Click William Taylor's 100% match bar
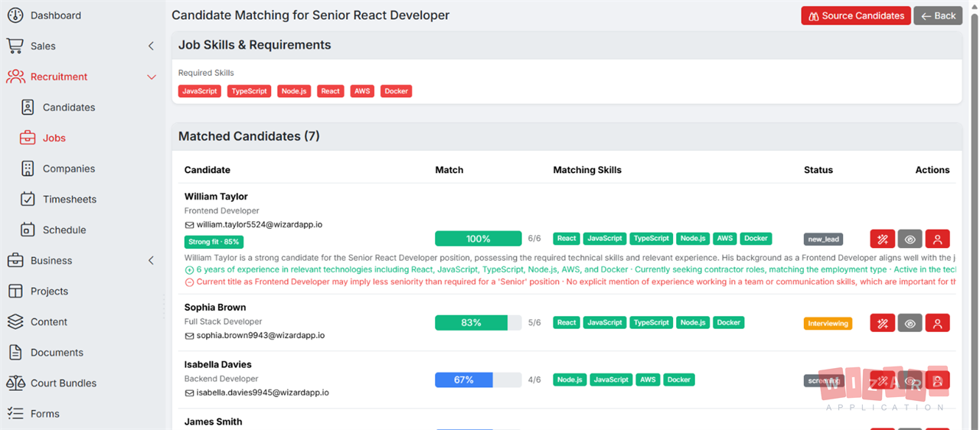 (x=479, y=239)
